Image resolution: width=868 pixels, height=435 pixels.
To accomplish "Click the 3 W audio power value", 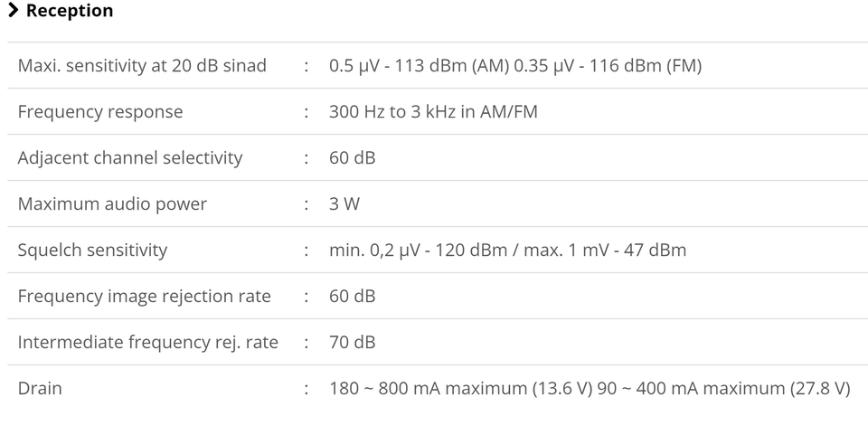I will tap(344, 204).
